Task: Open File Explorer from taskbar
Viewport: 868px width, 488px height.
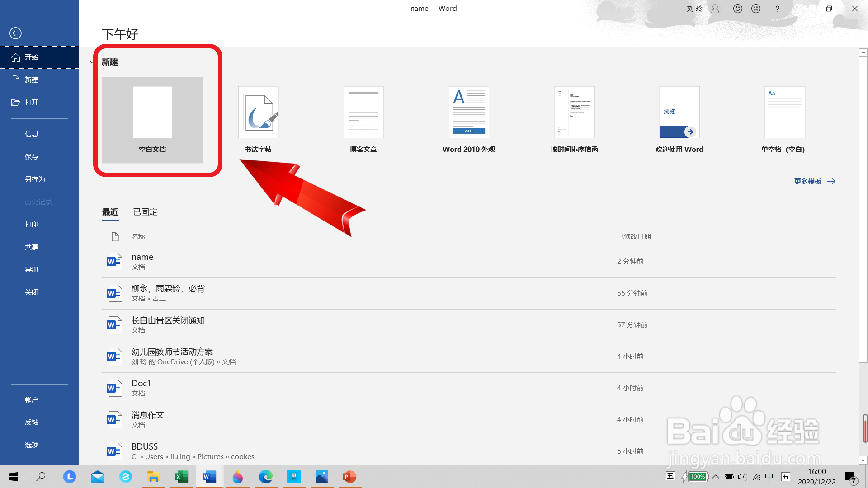Action: (154, 477)
